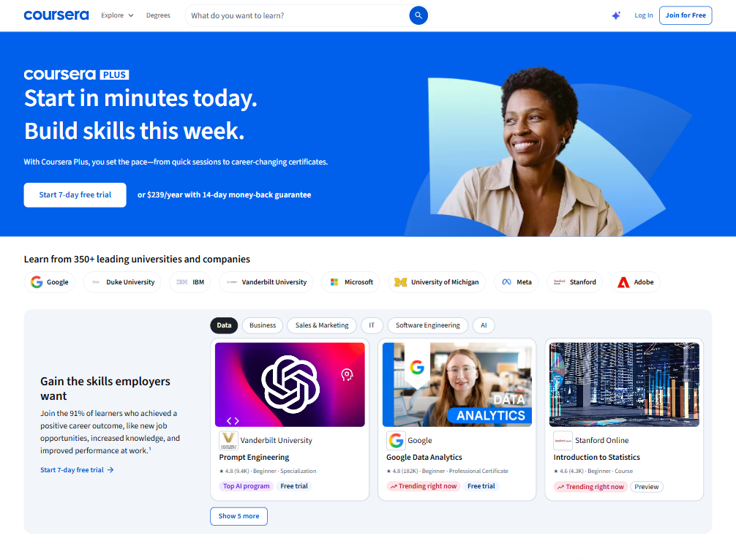Select the AI category tab

click(484, 325)
